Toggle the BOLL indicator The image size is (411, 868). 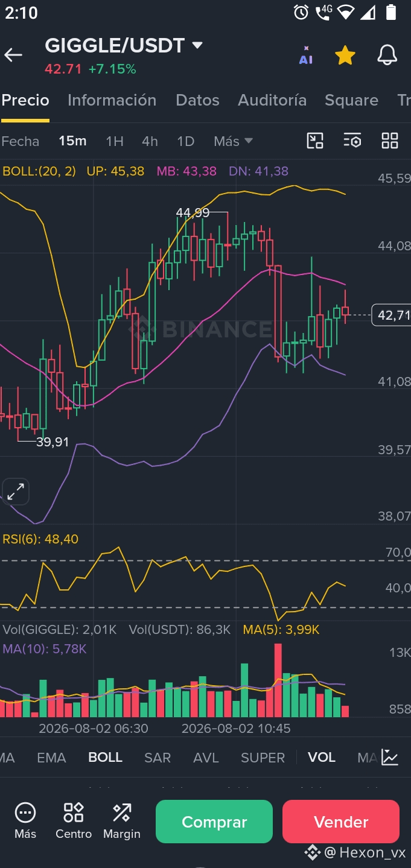105,758
